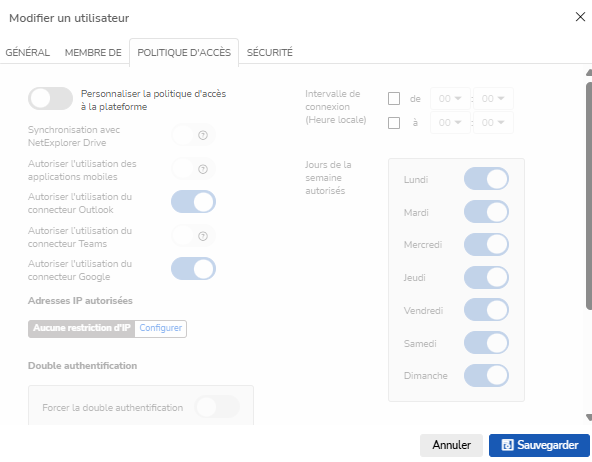Open the 'de' hour dropdown
Screen dimensions: 592x462
click(x=450, y=99)
